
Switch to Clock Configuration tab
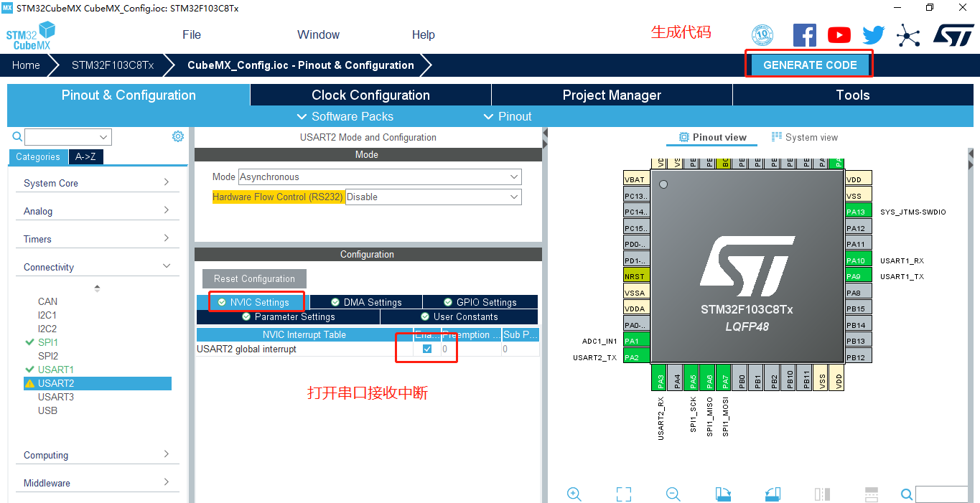[370, 95]
